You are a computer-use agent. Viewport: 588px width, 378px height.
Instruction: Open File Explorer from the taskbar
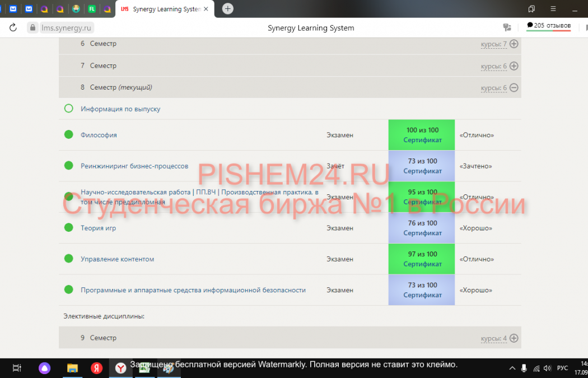coord(72,368)
